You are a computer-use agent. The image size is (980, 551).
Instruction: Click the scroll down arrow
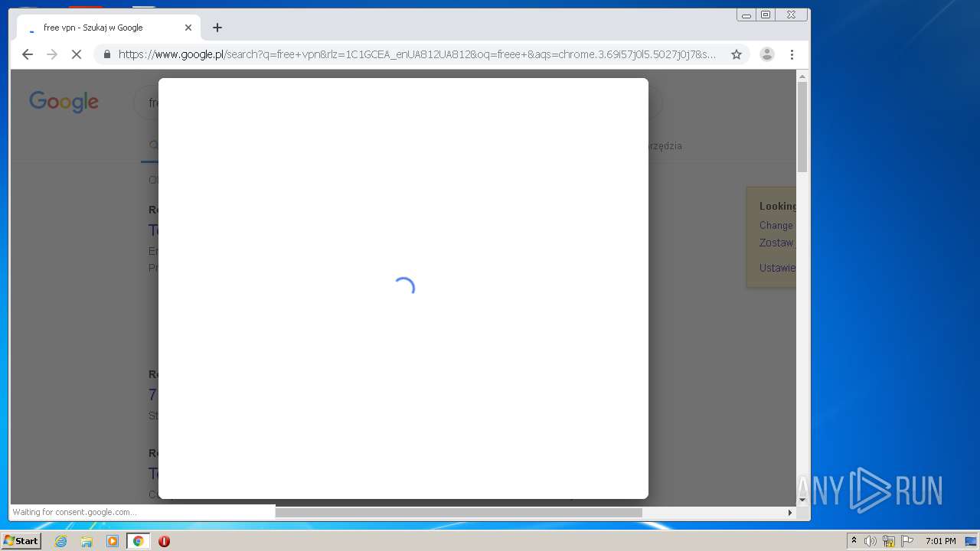pyautogui.click(x=802, y=500)
